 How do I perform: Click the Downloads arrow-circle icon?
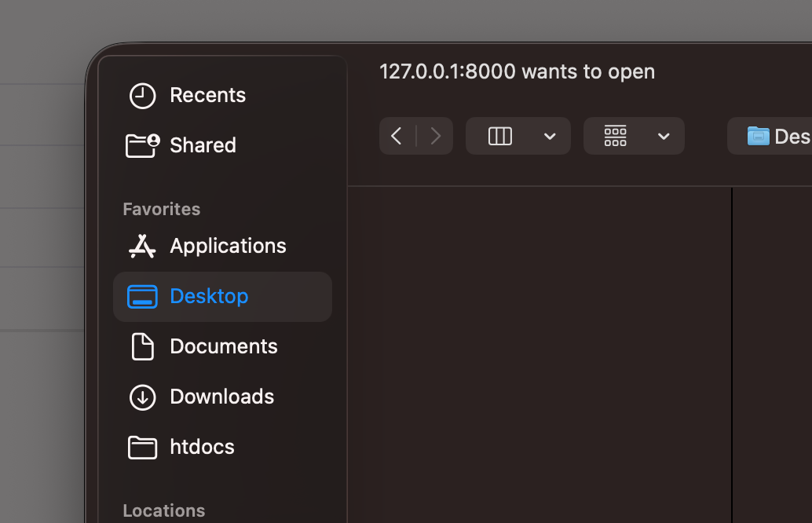click(x=142, y=397)
